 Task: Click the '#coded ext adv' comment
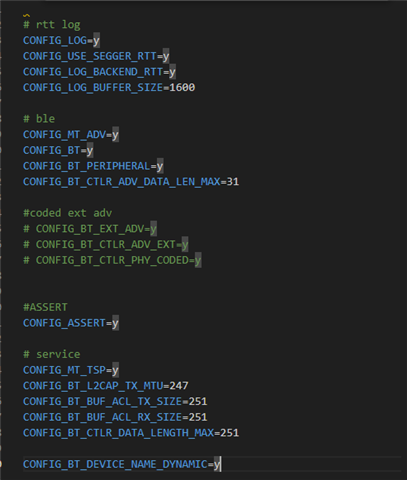coord(68,213)
